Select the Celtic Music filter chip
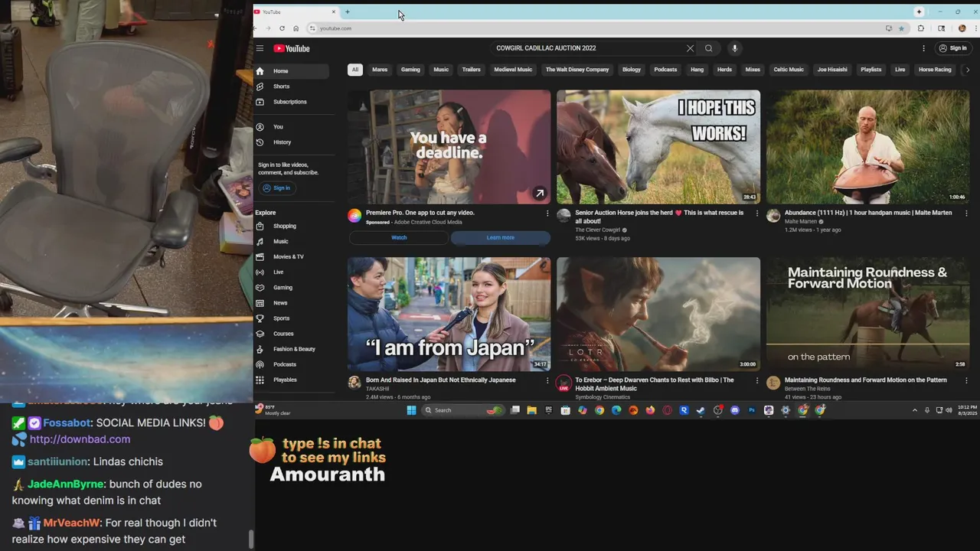The height and width of the screenshot is (551, 980). pyautogui.click(x=789, y=70)
